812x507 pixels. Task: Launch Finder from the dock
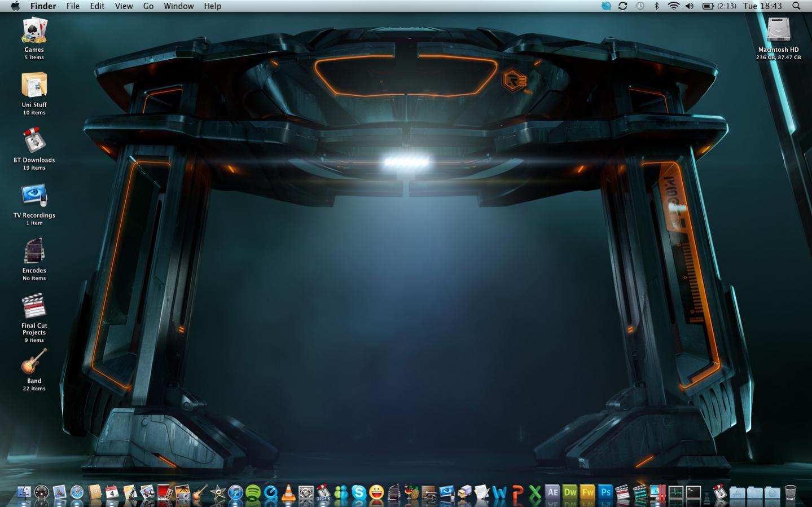click(x=24, y=492)
